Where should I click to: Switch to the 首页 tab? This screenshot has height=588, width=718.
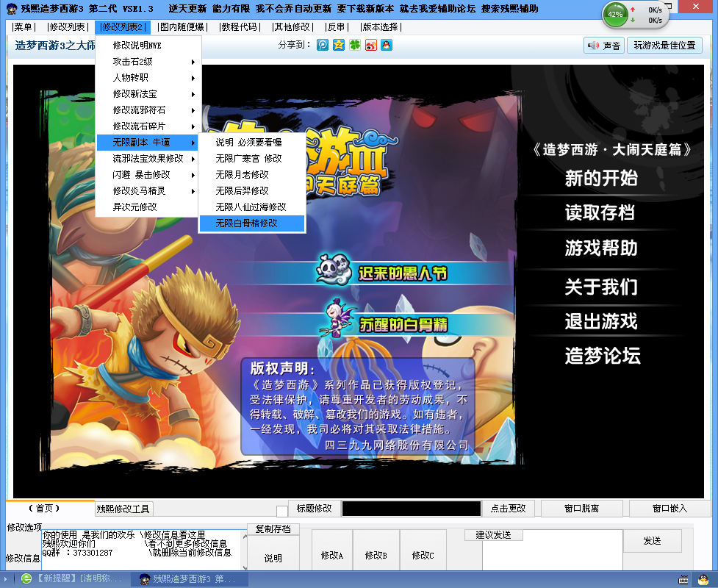tap(50, 509)
